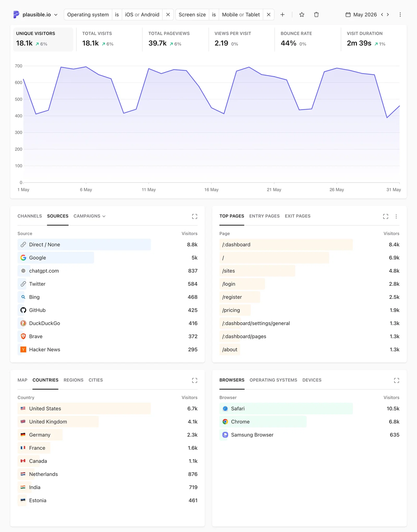Image resolution: width=417 pixels, height=532 pixels.
Task: Filter by Twitter source
Action: click(x=107, y=284)
